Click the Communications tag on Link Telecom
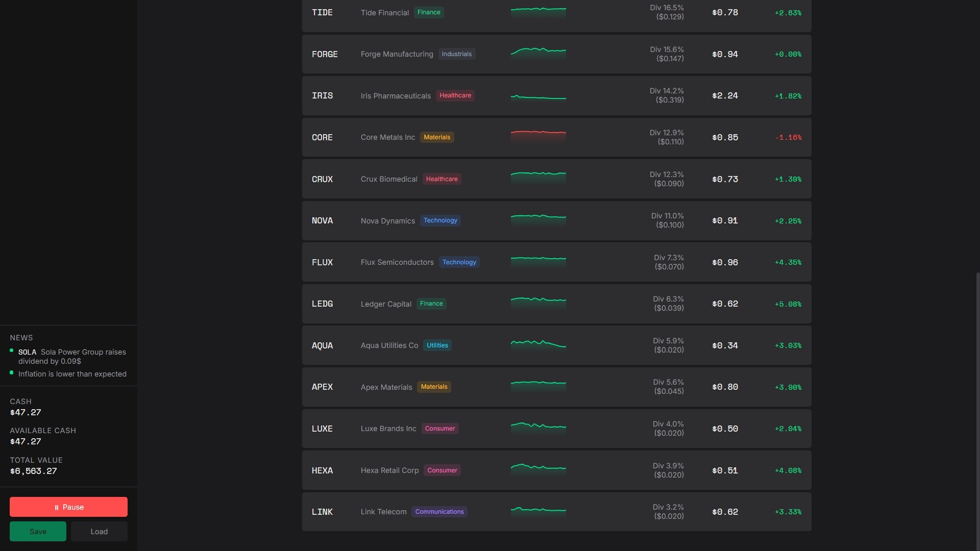The image size is (980, 551). point(439,512)
